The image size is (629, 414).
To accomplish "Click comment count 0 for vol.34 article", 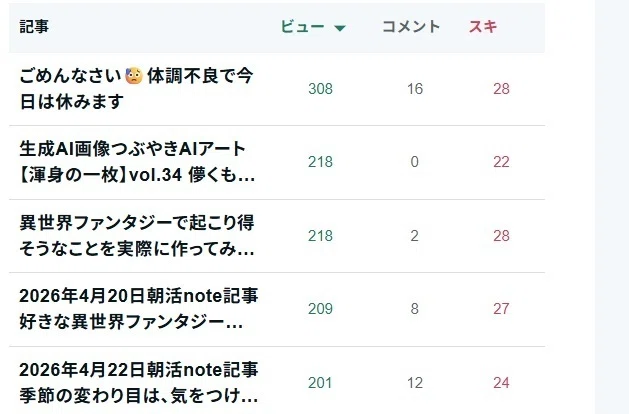I will click(x=414, y=162).
